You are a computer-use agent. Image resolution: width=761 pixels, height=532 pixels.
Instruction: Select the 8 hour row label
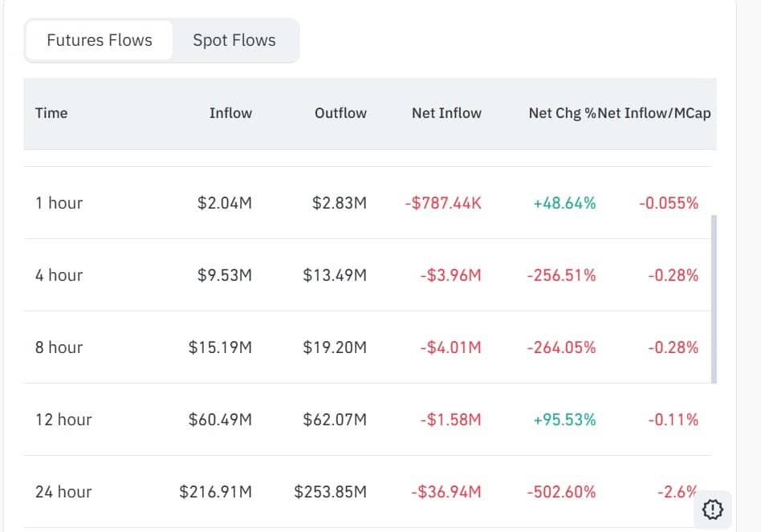coord(59,347)
